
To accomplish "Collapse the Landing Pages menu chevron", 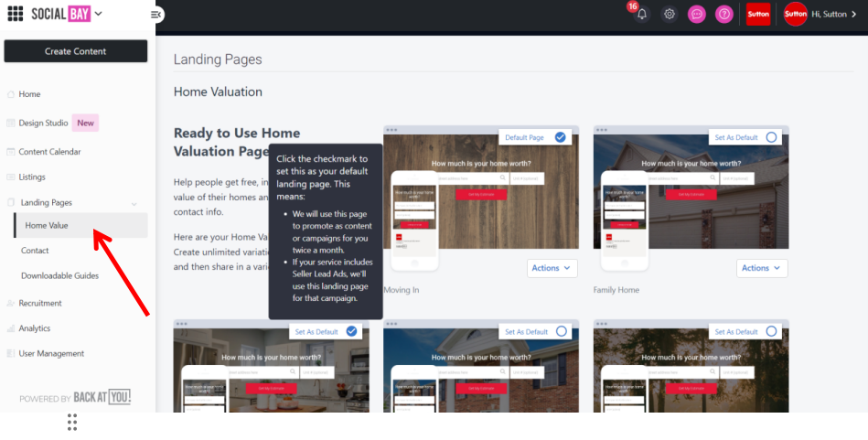I will coord(134,204).
